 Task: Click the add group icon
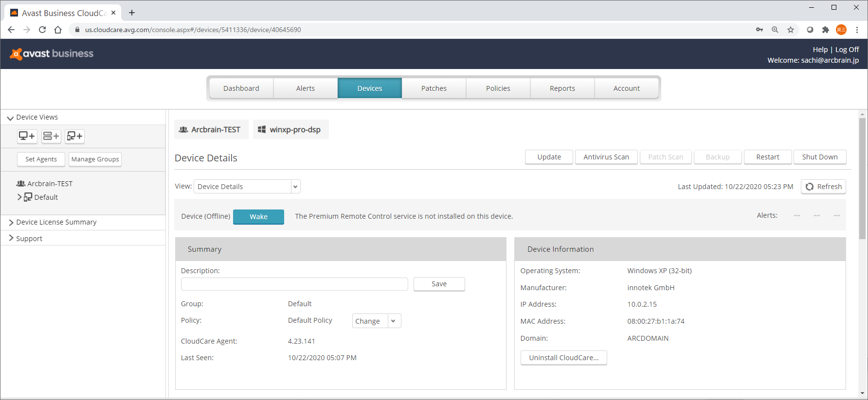point(75,136)
